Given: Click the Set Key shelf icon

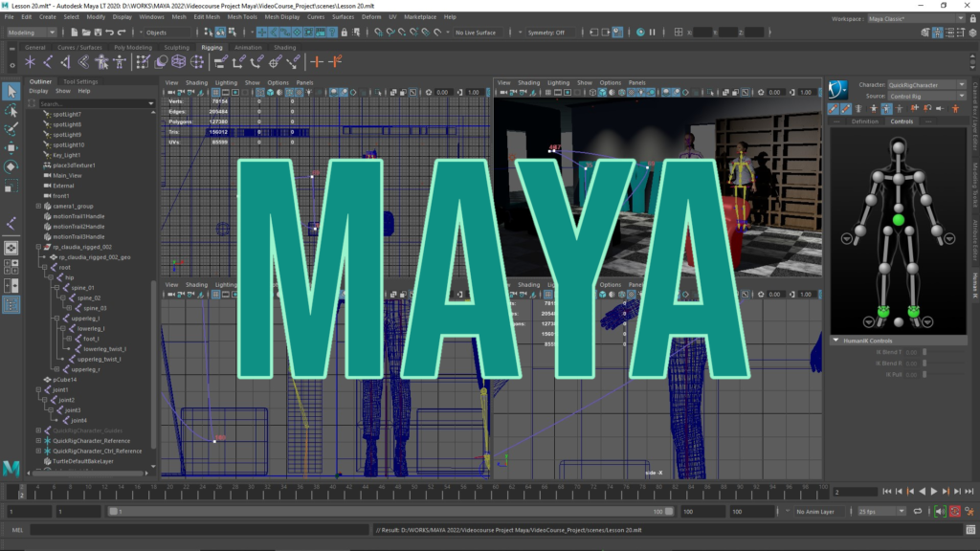Looking at the screenshot, I should [316, 62].
